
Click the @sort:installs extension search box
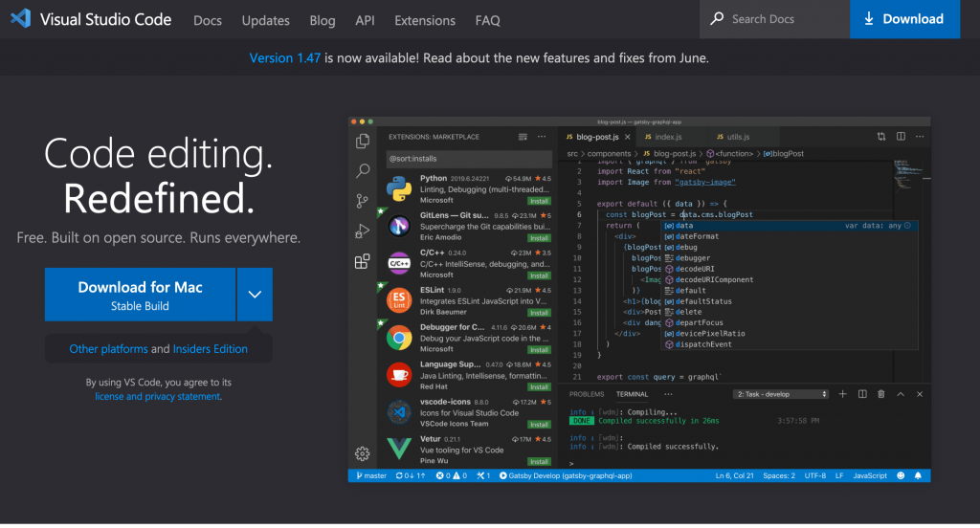click(x=469, y=159)
